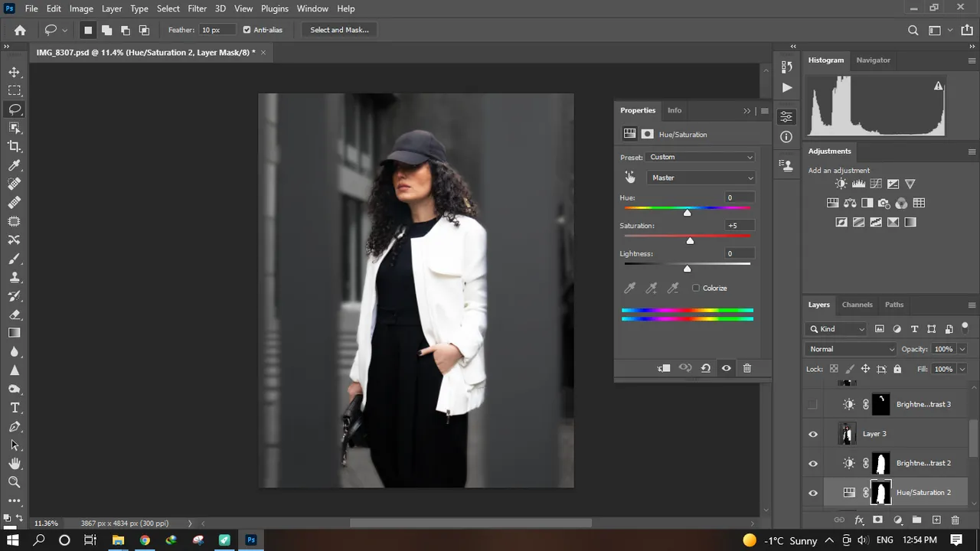Hide the Brightness/Contrast 2 layer
This screenshot has width=980, height=551.
click(x=813, y=463)
